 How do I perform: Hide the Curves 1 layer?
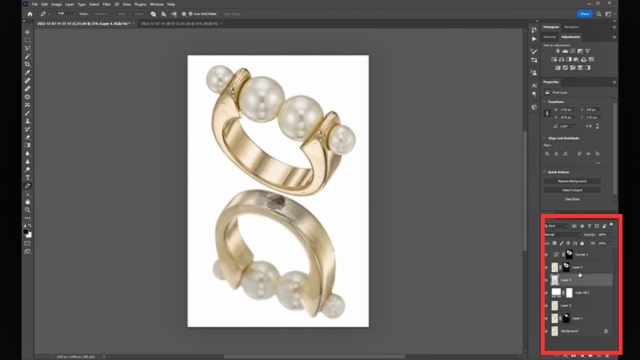[x=547, y=255]
